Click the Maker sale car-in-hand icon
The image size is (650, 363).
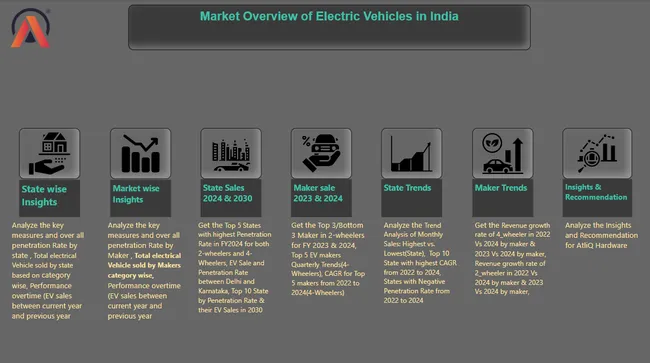coord(321,153)
